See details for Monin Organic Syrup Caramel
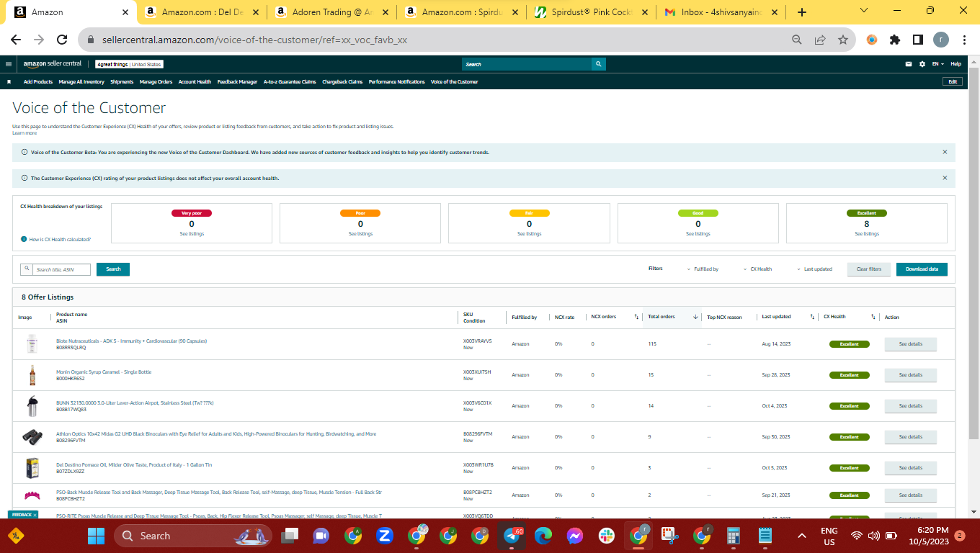This screenshot has width=980, height=553. pyautogui.click(x=910, y=375)
